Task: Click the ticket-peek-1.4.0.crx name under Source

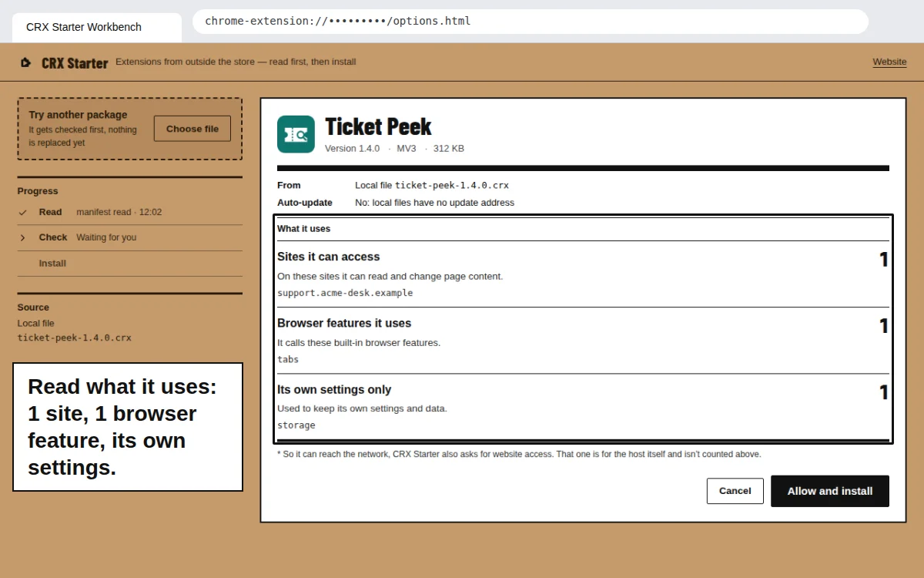Action: tap(75, 338)
